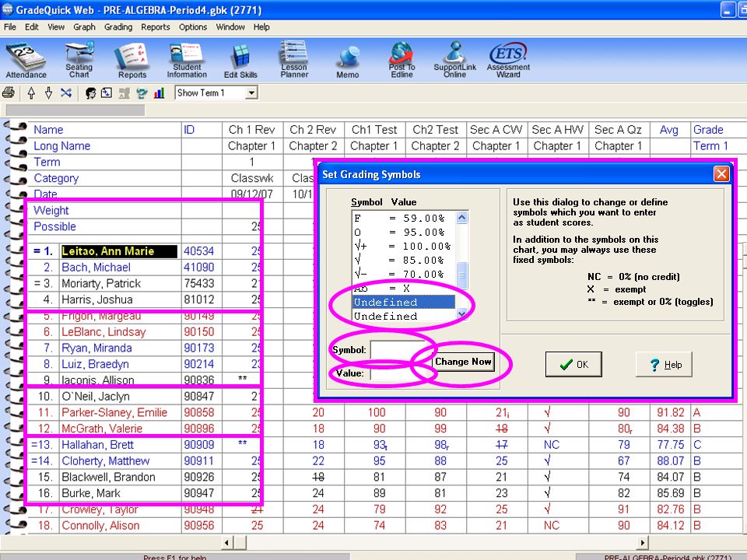
Task: Select student LeBlanc, Lindsay
Action: [103, 332]
